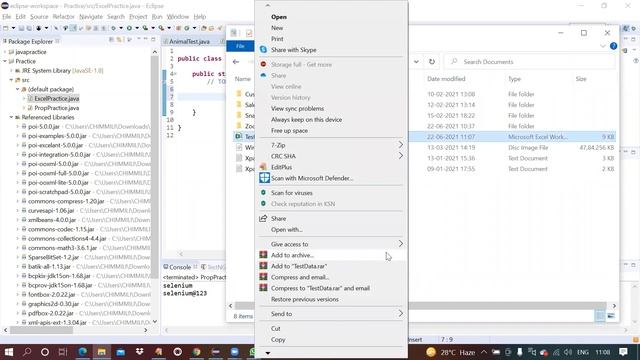Choose Open with... option
640x360 pixels.
pyautogui.click(x=287, y=229)
